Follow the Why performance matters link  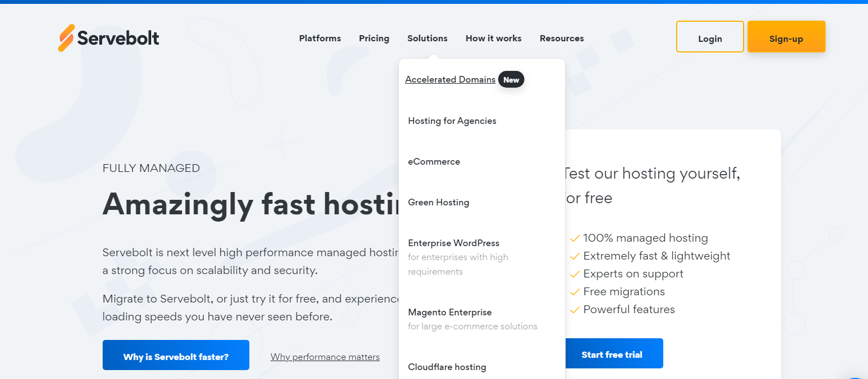(x=325, y=357)
